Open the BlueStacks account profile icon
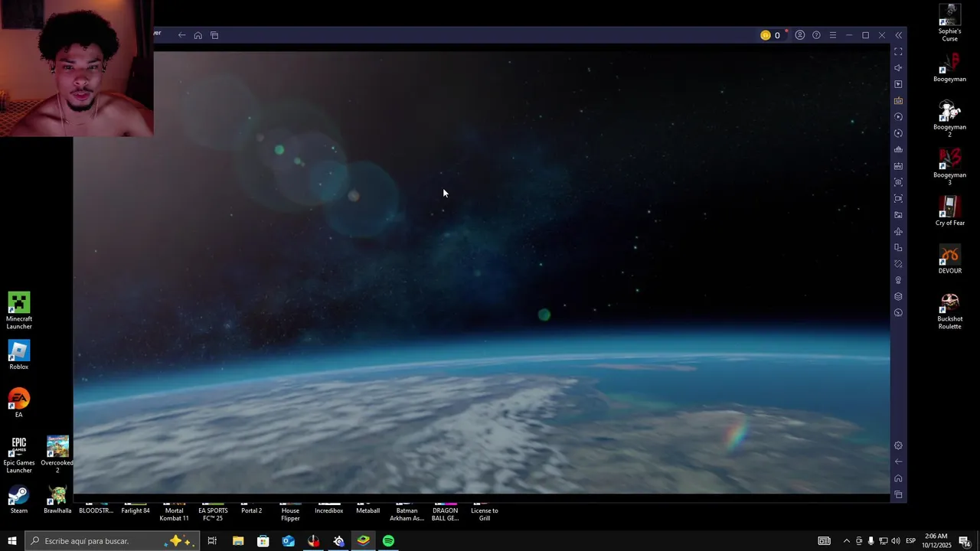 coord(800,35)
